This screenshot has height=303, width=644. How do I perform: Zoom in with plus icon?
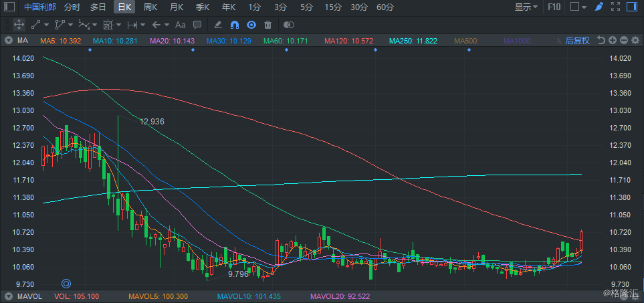coord(613,40)
